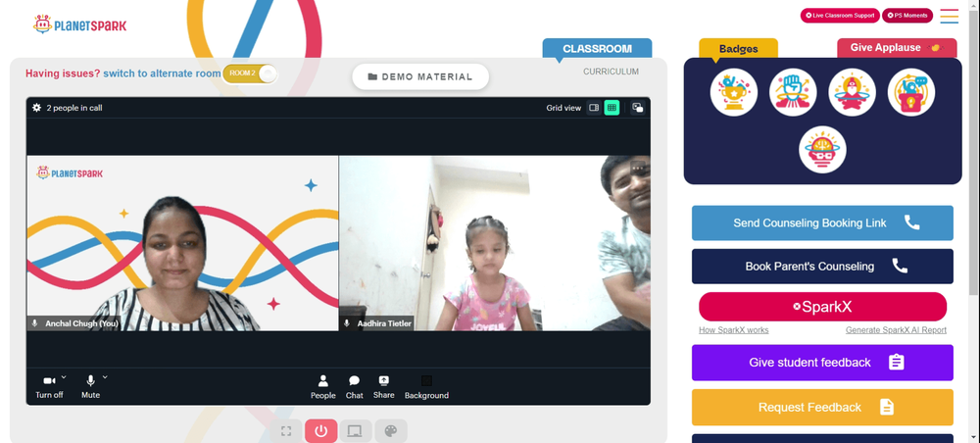The width and height of the screenshot is (980, 443).
Task: Open the CURRICULUM tab
Action: point(611,72)
